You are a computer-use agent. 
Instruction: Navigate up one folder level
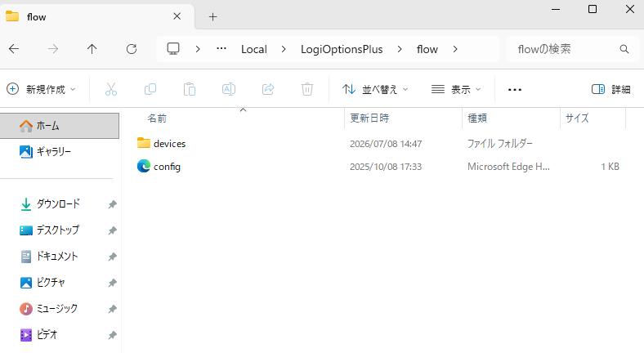pos(92,49)
